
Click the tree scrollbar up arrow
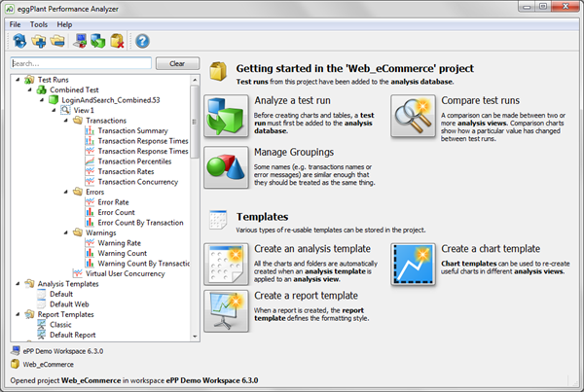tap(195, 80)
